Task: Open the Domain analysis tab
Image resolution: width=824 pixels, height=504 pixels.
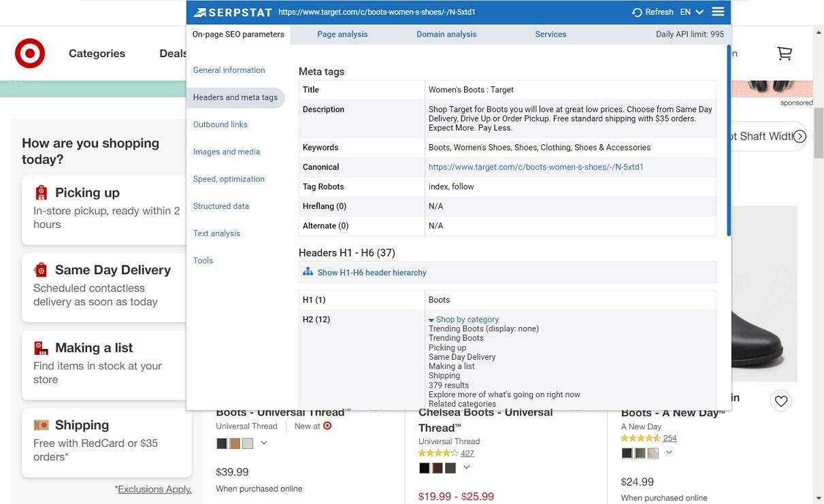Action: click(x=446, y=34)
